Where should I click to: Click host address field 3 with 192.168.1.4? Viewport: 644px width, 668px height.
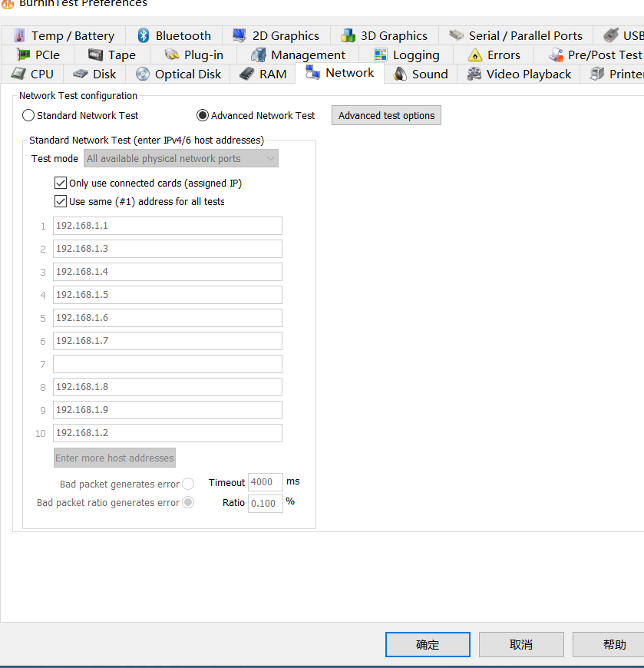167,272
